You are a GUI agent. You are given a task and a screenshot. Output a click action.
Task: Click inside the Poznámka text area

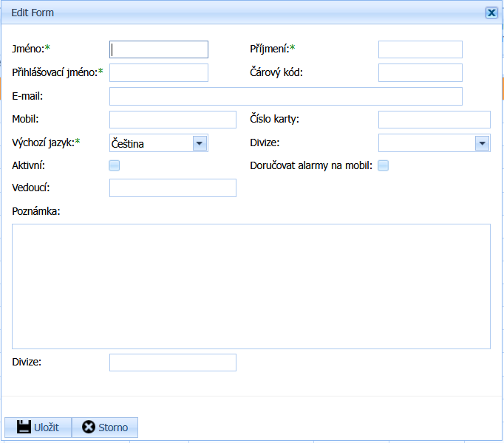(x=251, y=285)
